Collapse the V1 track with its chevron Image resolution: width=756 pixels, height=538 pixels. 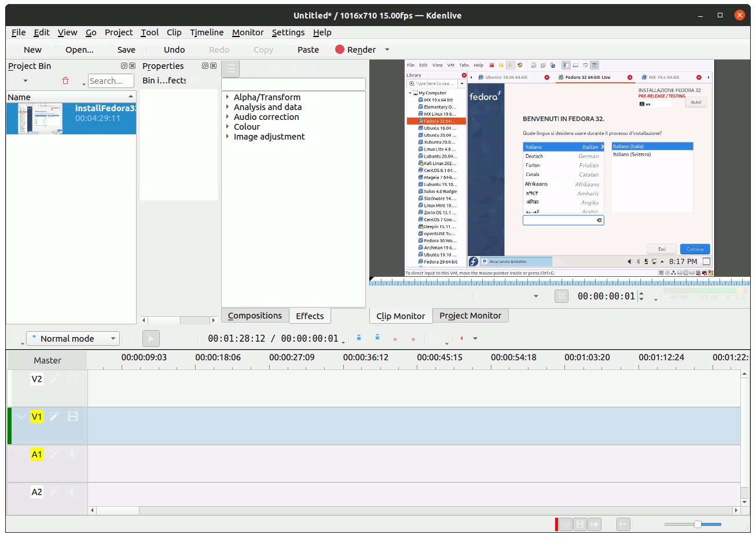point(21,416)
